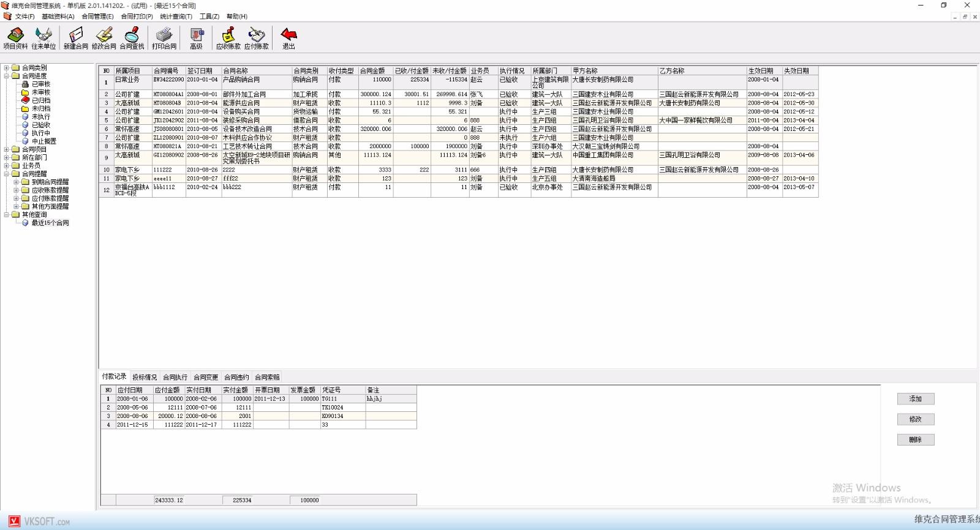Click the red 退出 arrow icon
The width and height of the screenshot is (980, 530).
pyautogui.click(x=288, y=38)
